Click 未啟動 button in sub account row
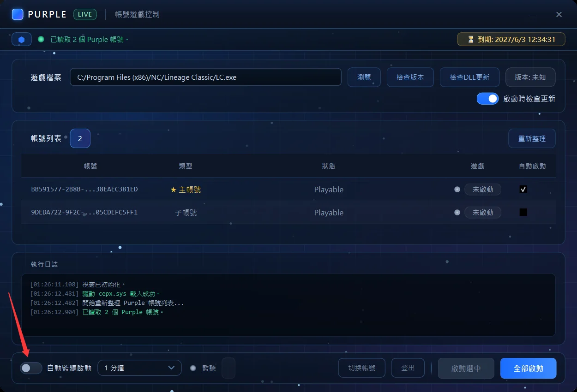 tap(483, 213)
